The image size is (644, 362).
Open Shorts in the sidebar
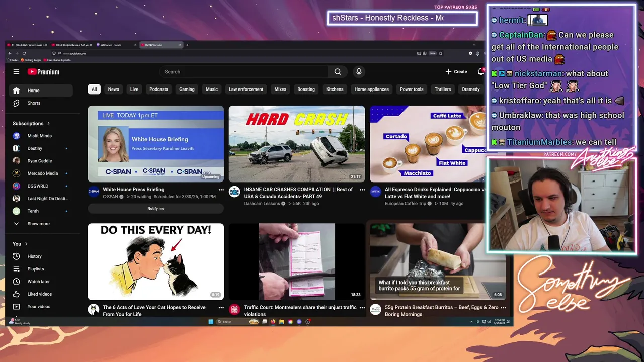tap(41, 103)
